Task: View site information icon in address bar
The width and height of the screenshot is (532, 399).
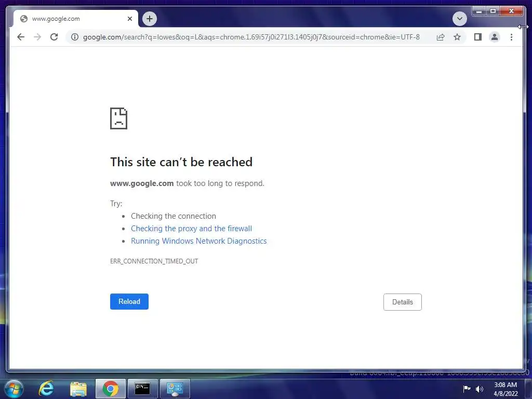Action: coord(75,37)
